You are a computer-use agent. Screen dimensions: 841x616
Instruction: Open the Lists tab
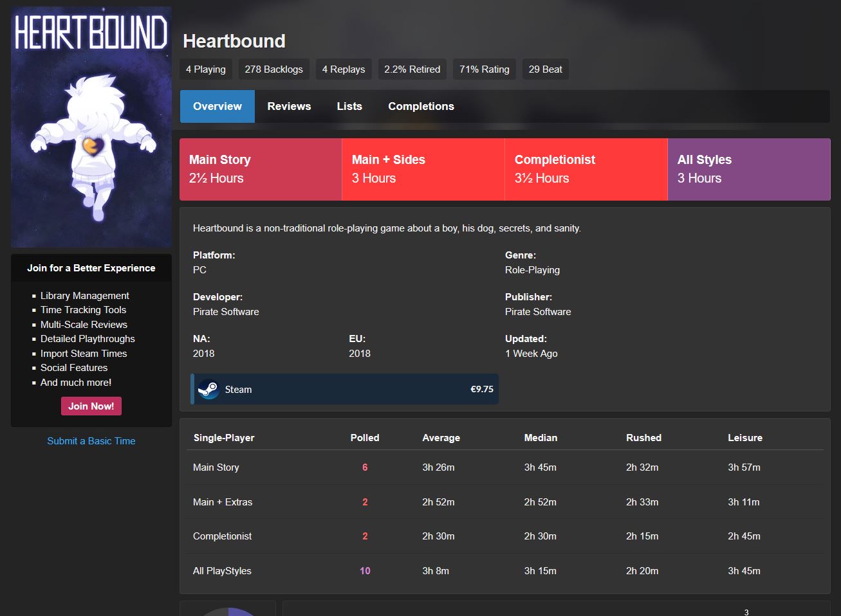349,106
